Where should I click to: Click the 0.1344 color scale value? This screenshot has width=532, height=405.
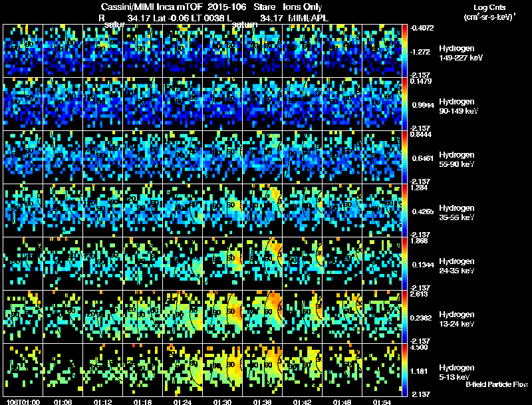click(x=423, y=265)
